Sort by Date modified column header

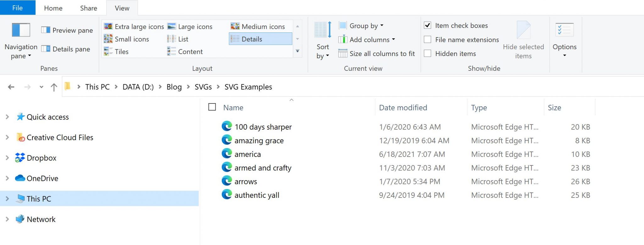[x=403, y=108]
